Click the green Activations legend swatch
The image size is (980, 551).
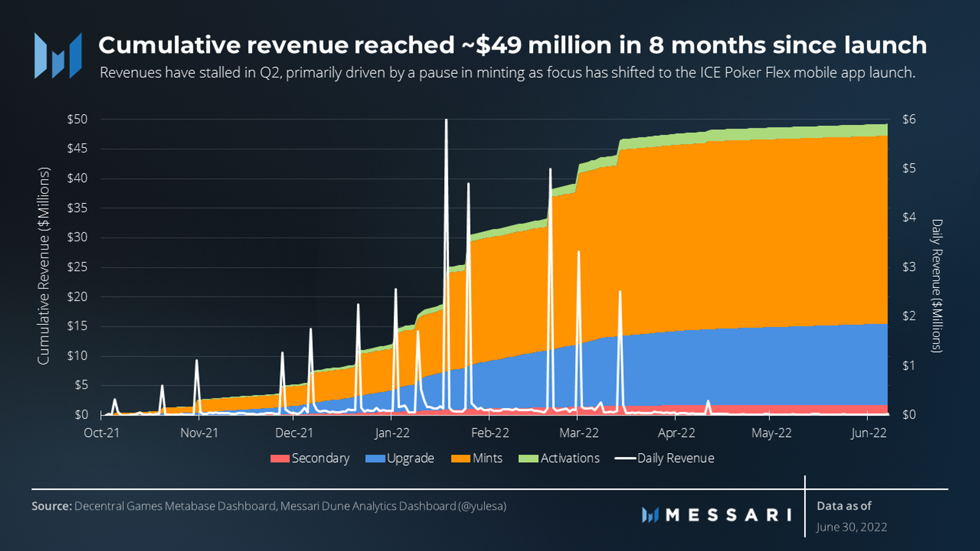[528, 458]
